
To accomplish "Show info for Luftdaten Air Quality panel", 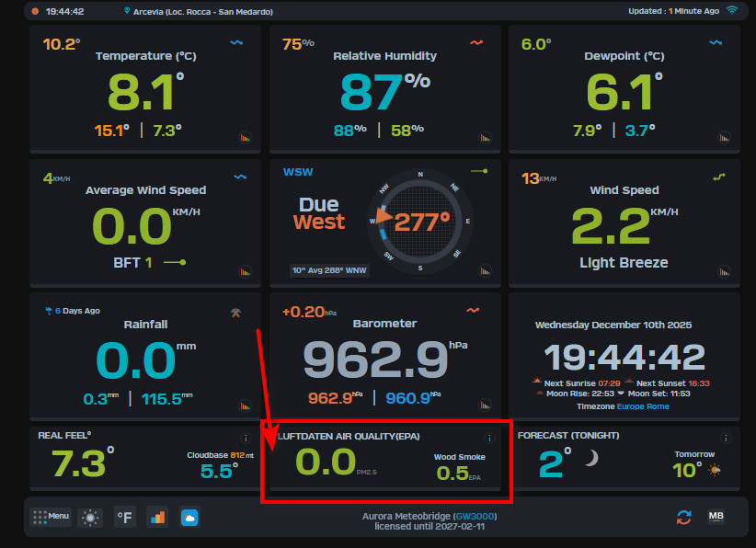I will pos(489,439).
